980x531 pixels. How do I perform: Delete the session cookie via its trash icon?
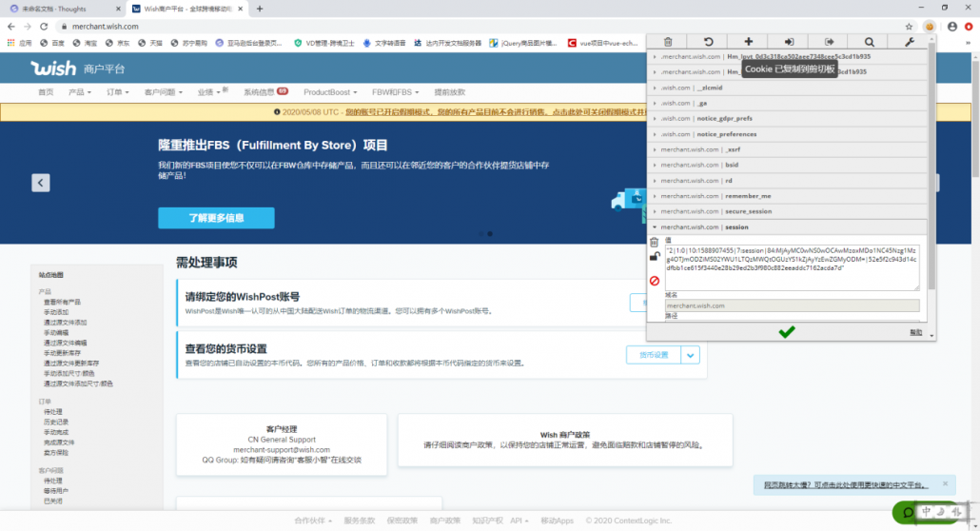pyautogui.click(x=654, y=242)
